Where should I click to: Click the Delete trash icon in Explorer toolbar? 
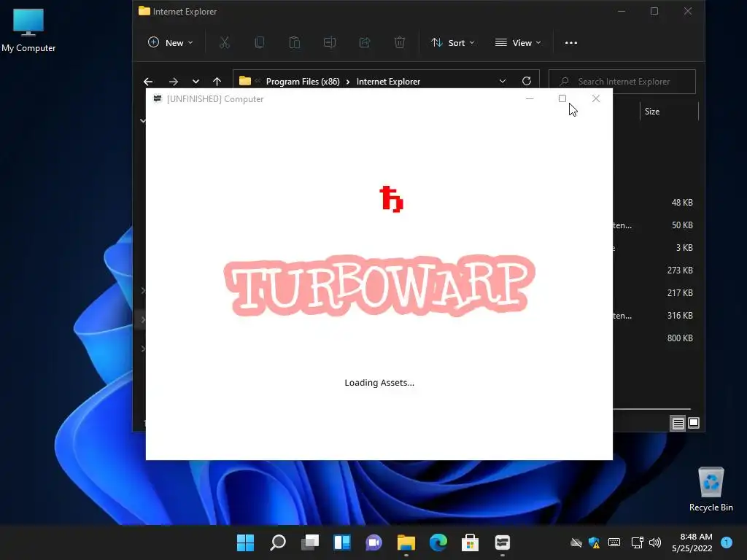[x=400, y=43]
